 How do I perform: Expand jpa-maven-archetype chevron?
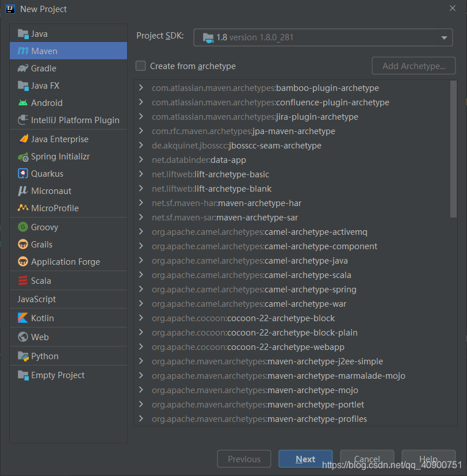click(141, 131)
